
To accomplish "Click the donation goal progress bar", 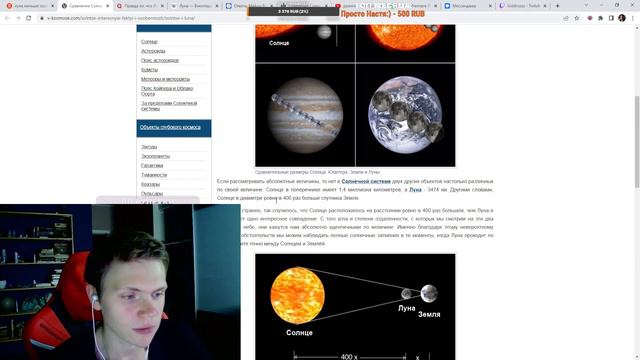I will [293, 11].
